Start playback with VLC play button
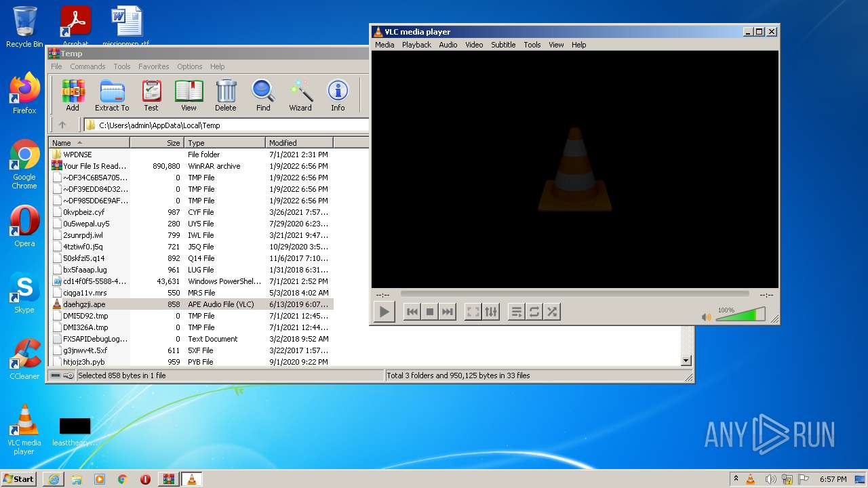This screenshot has width=868, height=488. pyautogui.click(x=384, y=312)
